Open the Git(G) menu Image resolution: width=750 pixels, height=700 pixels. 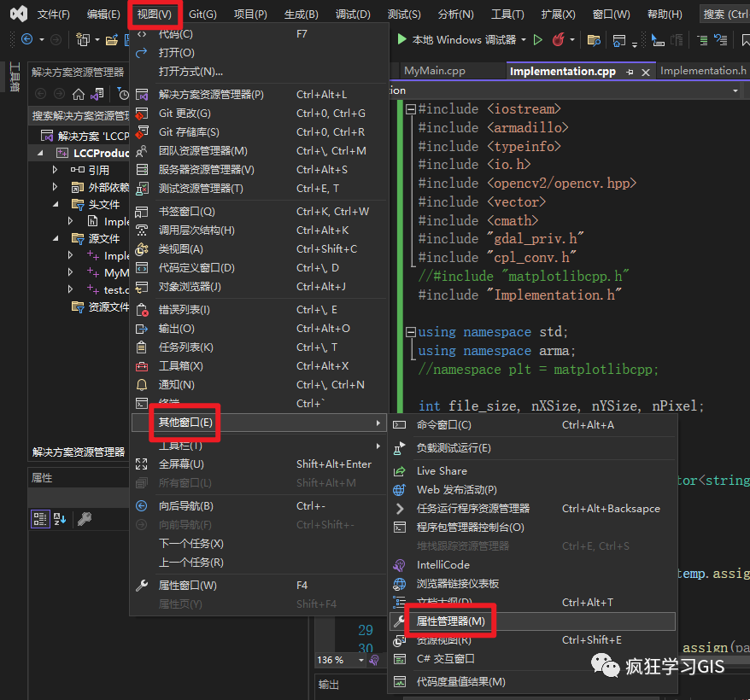point(202,15)
